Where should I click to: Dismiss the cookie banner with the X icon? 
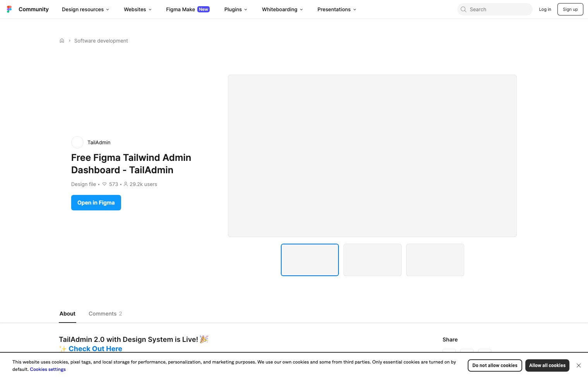point(579,365)
